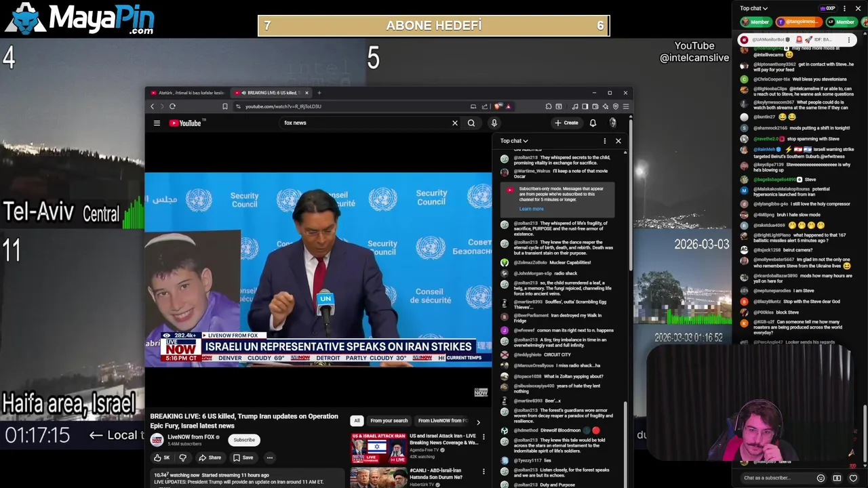Click LiveNOW channel avatar
This screenshot has height=488, width=868.
pyautogui.click(x=157, y=440)
